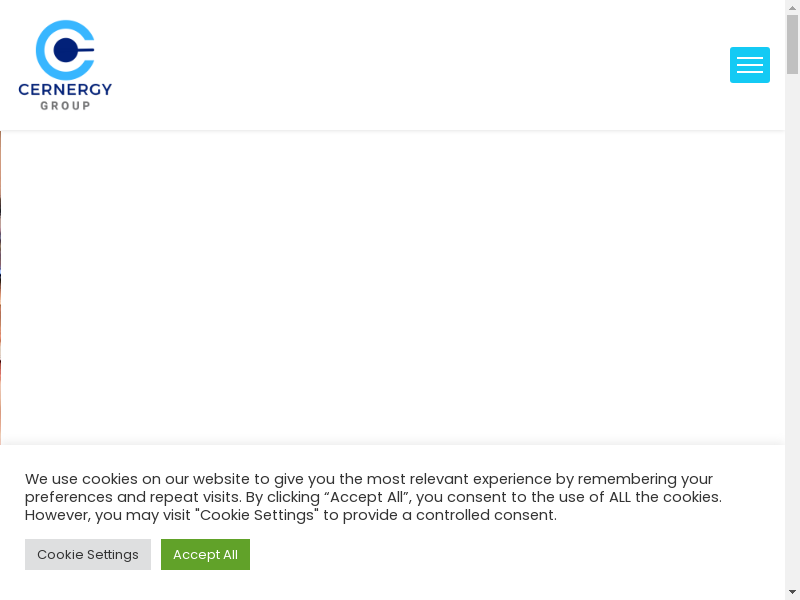Screen dimensions: 800x600
Task: Click the blank hero banner area
Action: tap(400, 285)
